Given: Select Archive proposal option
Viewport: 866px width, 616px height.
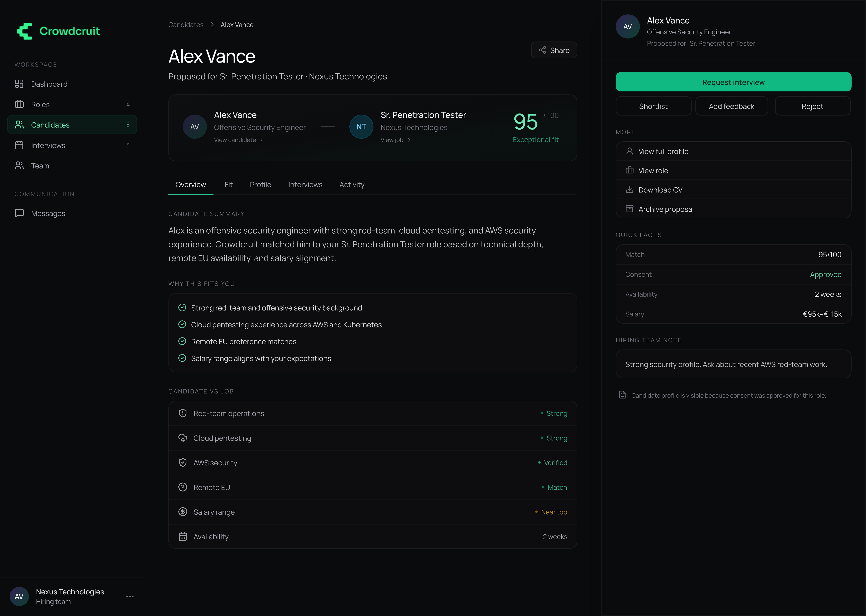Looking at the screenshot, I should 733,209.
